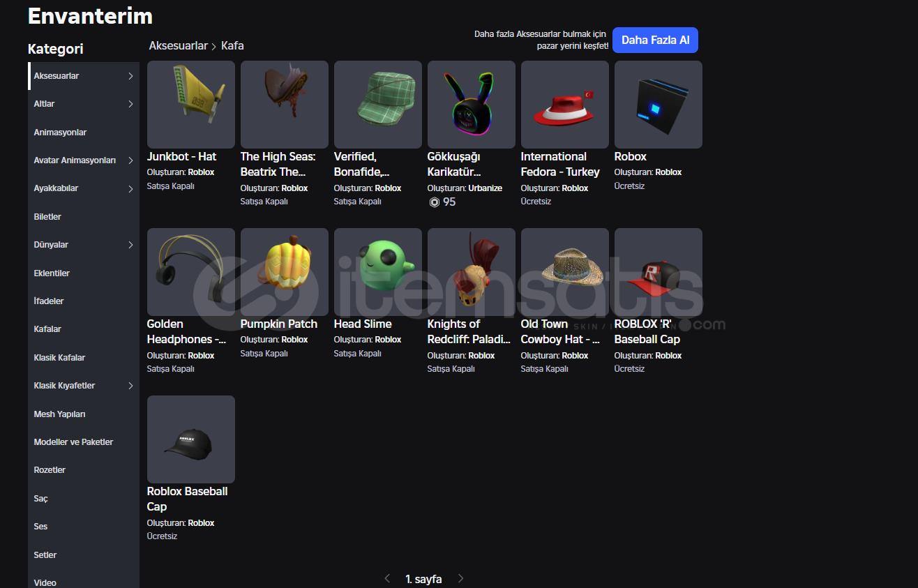Click 'Ücretsiz' label under Robox

tap(629, 186)
